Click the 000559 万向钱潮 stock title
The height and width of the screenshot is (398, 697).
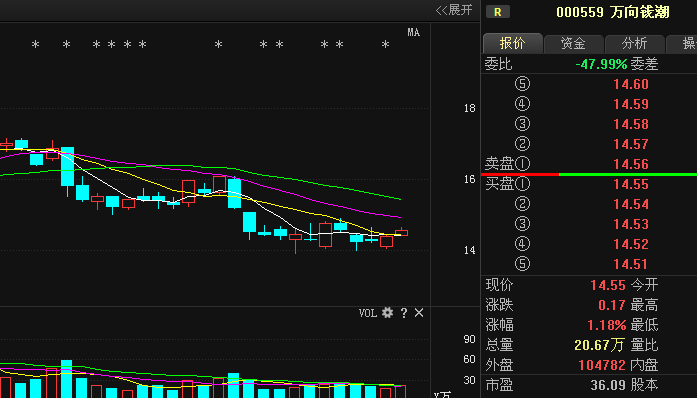coord(613,12)
